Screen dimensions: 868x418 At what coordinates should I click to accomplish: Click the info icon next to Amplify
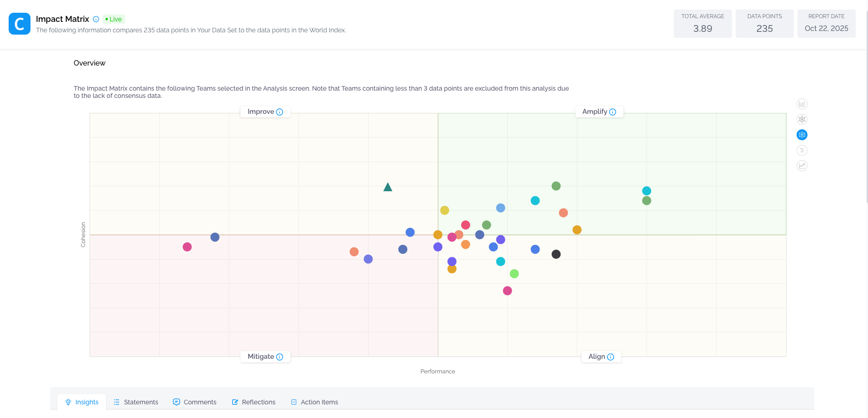pos(613,112)
